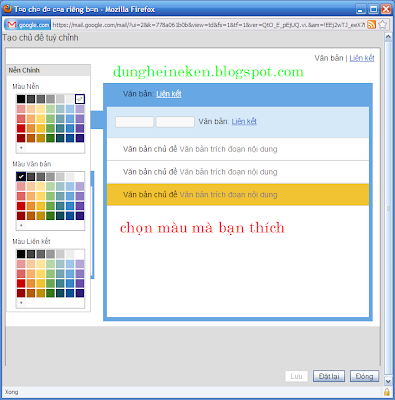The width and height of the screenshot is (395, 400).
Task: Click the Màu Liên kết label
Action: (x=31, y=241)
